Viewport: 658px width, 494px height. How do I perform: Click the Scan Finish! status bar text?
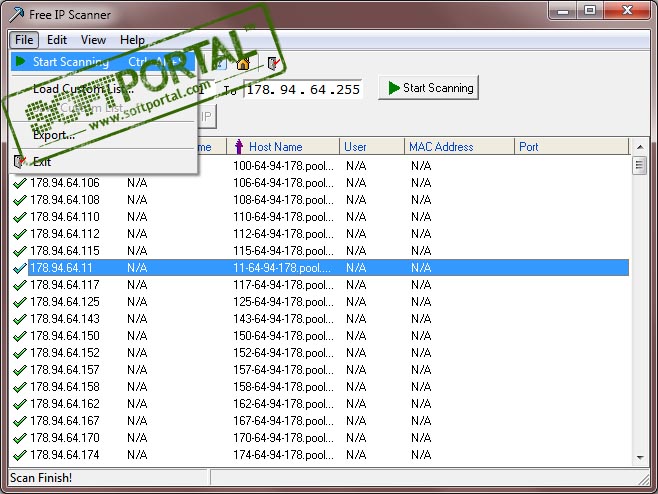[x=41, y=478]
